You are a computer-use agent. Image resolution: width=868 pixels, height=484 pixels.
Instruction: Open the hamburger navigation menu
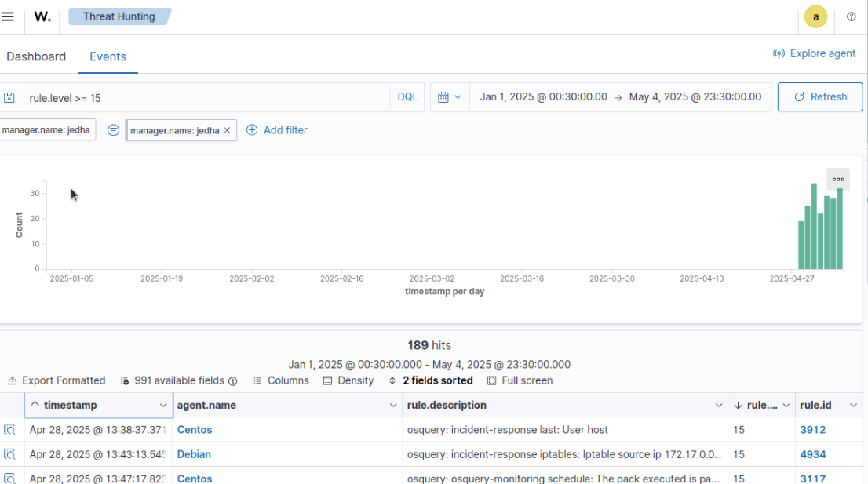click(x=8, y=16)
